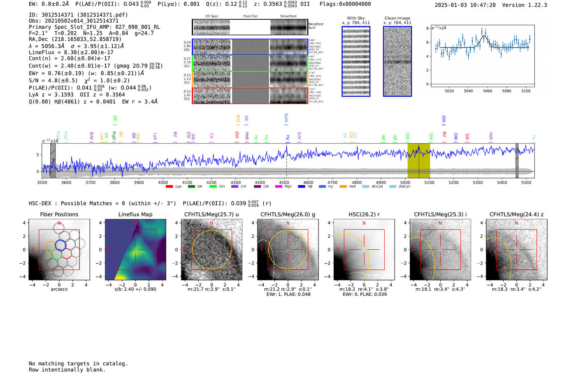
Task: Open the CFHTLS/Meg(26.0) g-band cutout
Action: [288, 250]
